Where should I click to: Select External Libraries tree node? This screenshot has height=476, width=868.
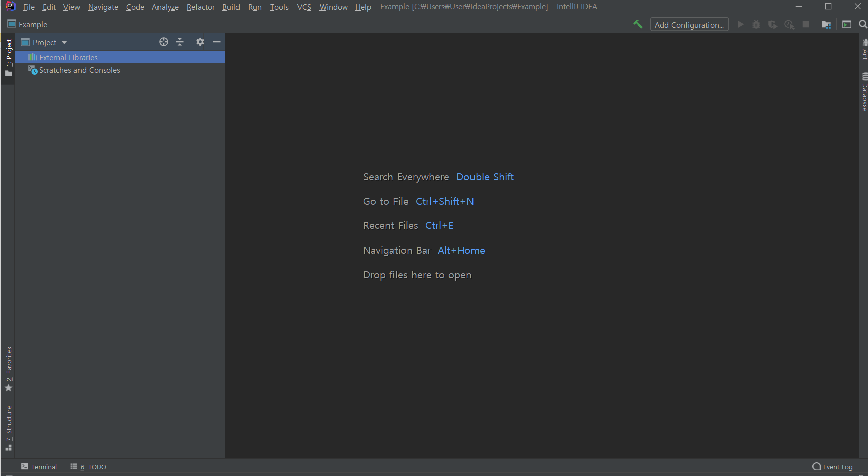point(120,57)
